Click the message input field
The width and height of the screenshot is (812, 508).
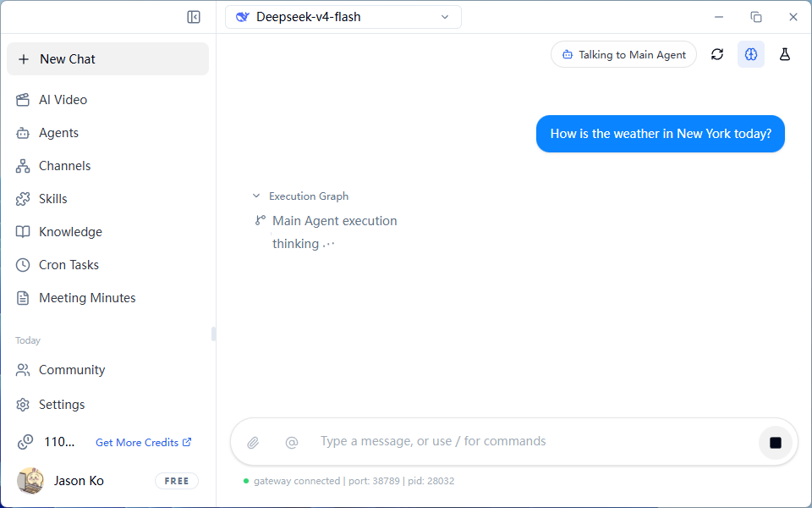tap(536, 441)
